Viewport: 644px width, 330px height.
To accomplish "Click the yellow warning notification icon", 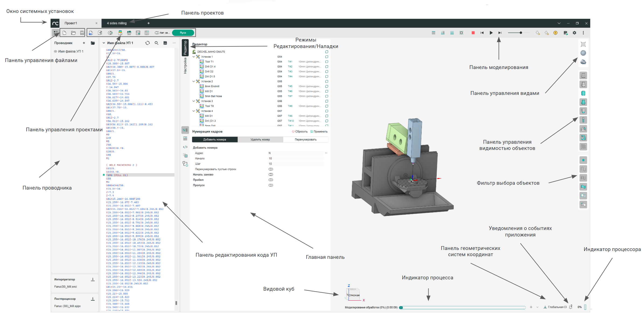I will (555, 33).
